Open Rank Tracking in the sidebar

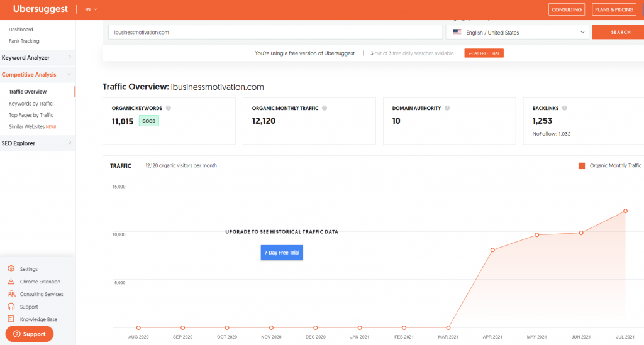point(25,41)
